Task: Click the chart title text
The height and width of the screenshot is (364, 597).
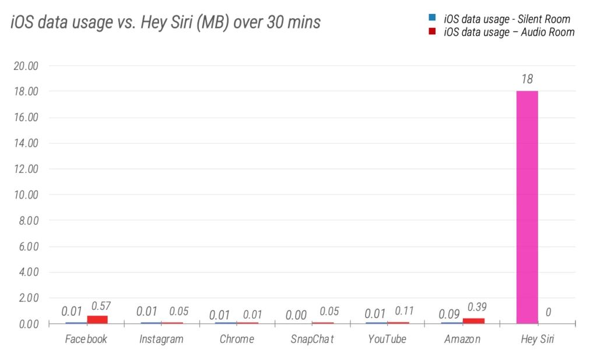Action: tap(166, 23)
